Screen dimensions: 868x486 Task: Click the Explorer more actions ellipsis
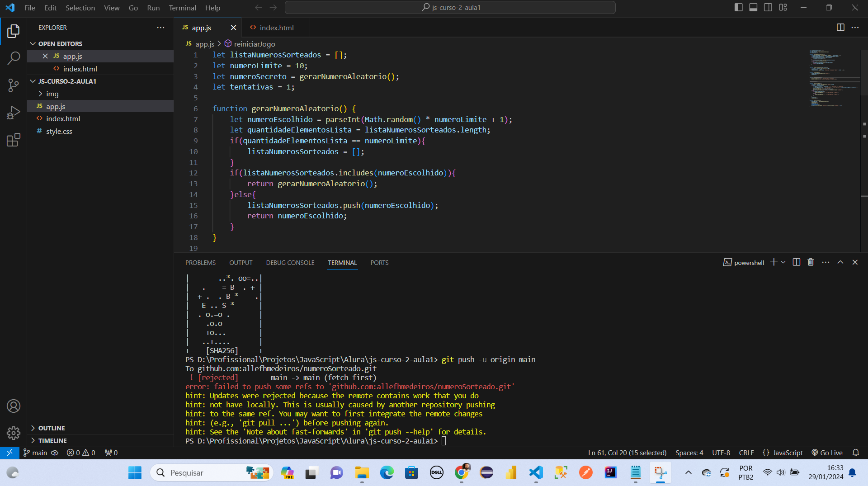pyautogui.click(x=160, y=28)
